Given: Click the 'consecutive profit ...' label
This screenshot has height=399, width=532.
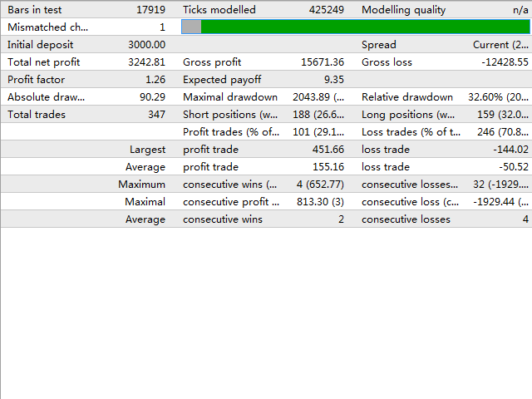Looking at the screenshot, I should (231, 202).
